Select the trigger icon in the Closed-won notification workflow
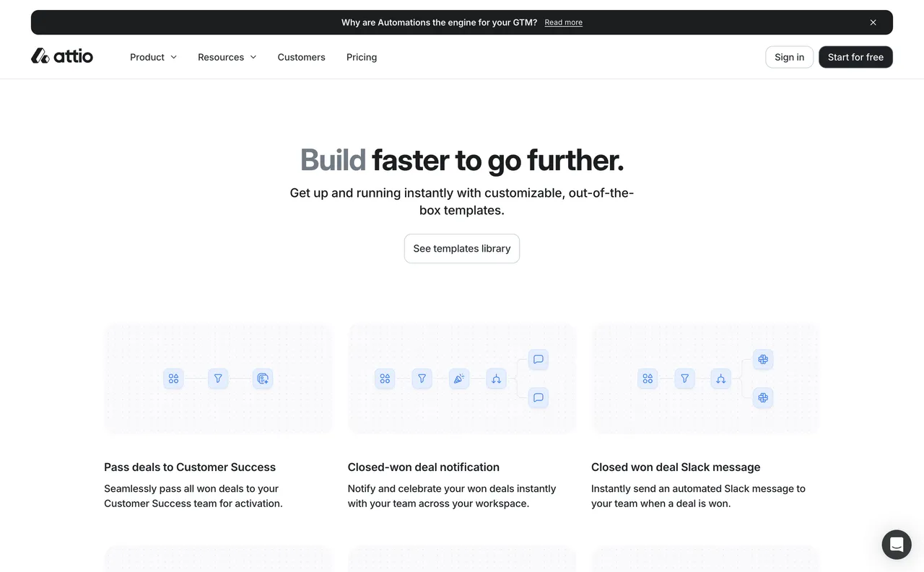 click(384, 378)
